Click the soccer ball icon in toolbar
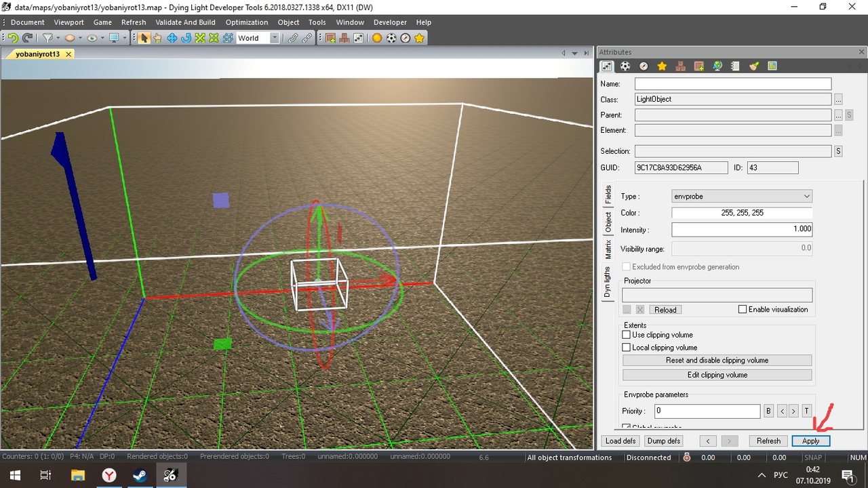The image size is (868, 488). pos(391,38)
